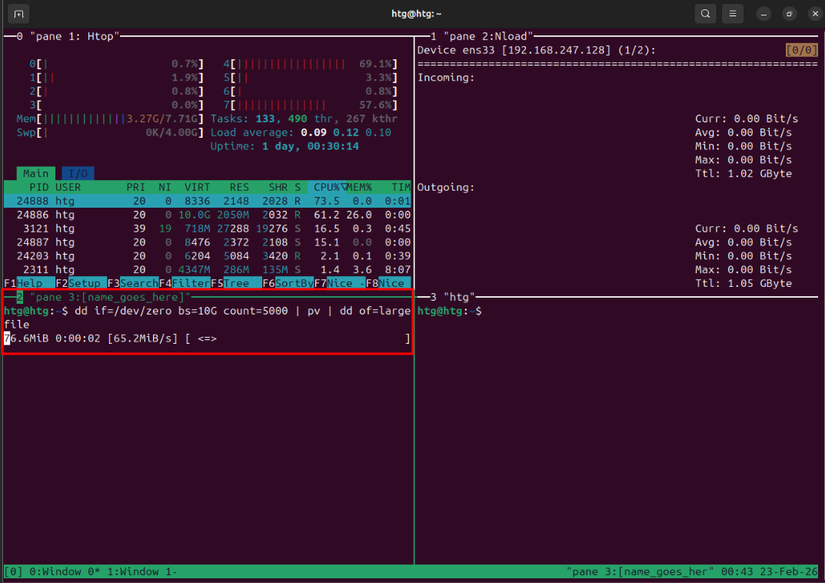Toggle sort order on the CPU% column header
This screenshot has width=825, height=583.
(327, 187)
